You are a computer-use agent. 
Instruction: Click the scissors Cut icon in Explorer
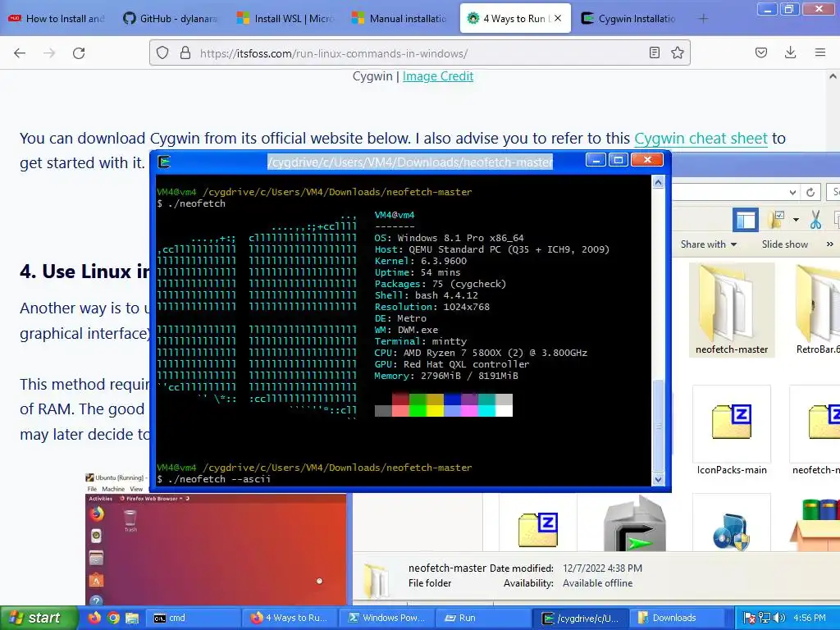coord(815,220)
